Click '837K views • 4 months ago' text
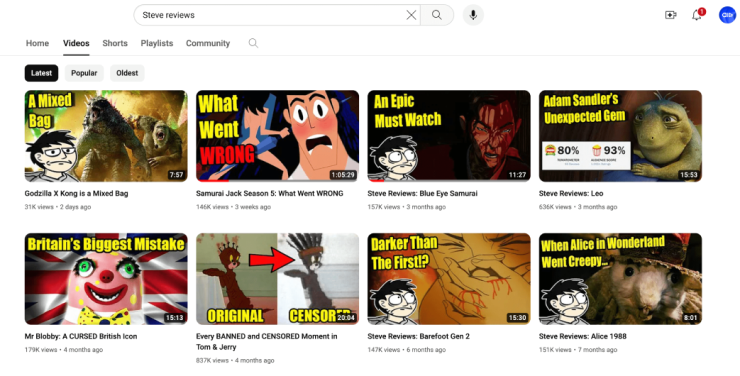The image size is (740, 376). 235,360
